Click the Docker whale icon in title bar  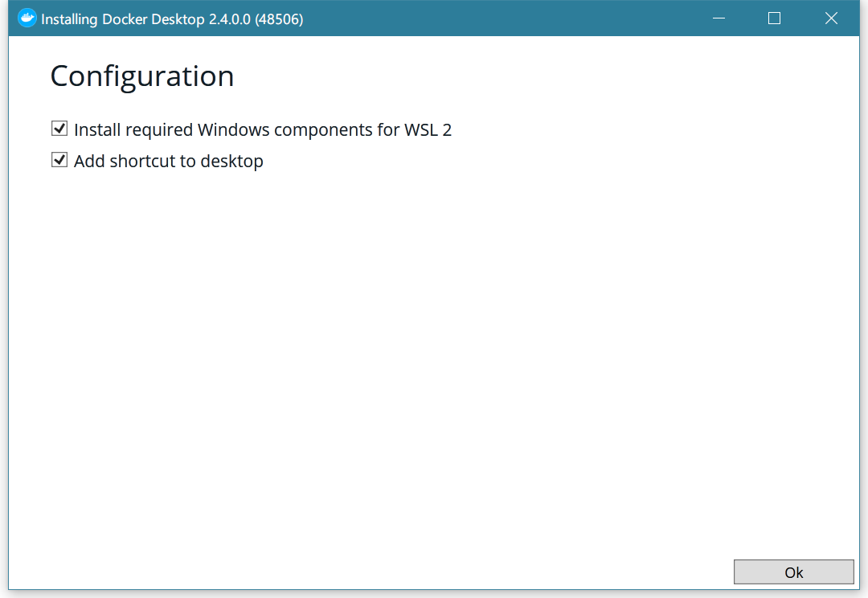pos(27,18)
